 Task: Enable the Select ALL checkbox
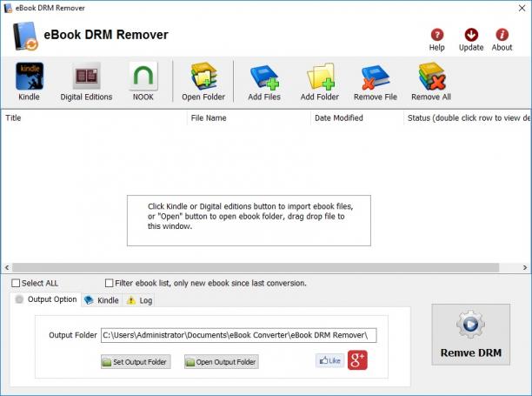16,283
